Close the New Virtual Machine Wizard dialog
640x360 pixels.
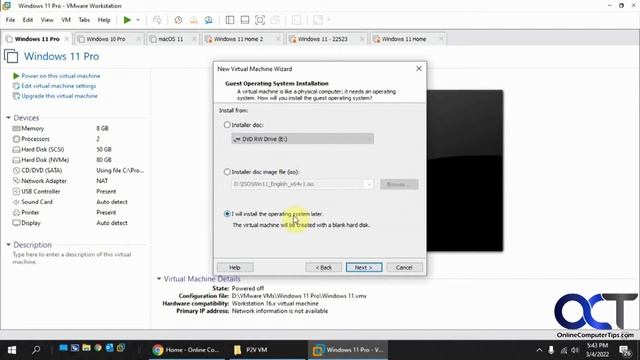[x=419, y=69]
